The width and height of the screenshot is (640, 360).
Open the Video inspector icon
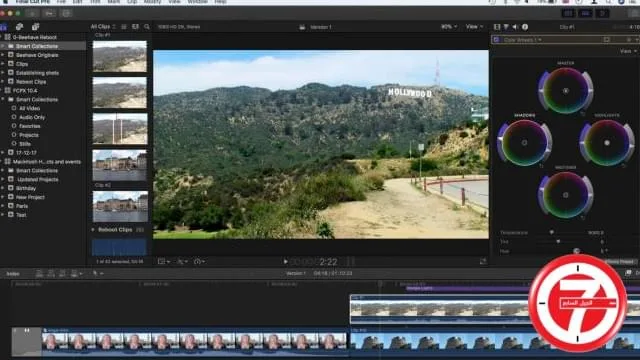497,27
